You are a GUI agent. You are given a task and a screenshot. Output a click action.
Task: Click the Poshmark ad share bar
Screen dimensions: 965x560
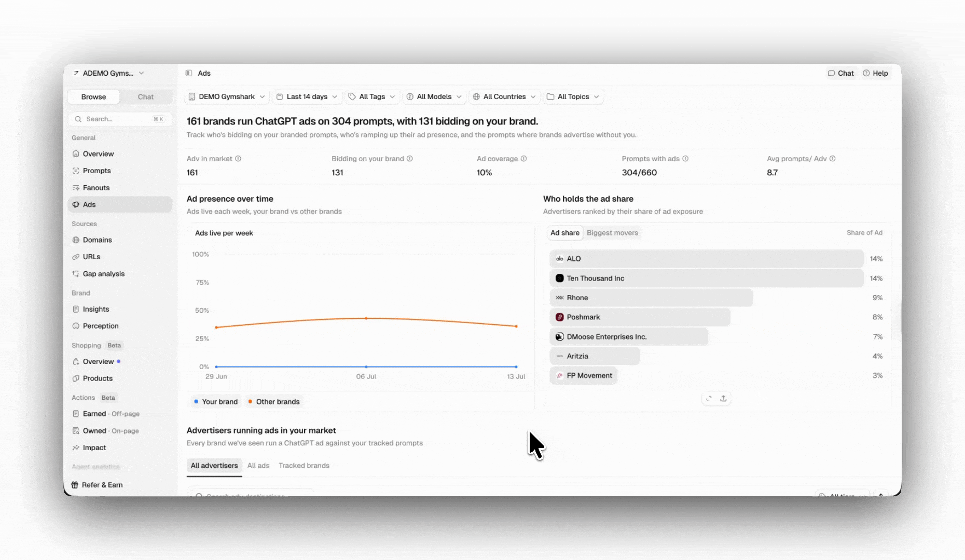pyautogui.click(x=640, y=317)
